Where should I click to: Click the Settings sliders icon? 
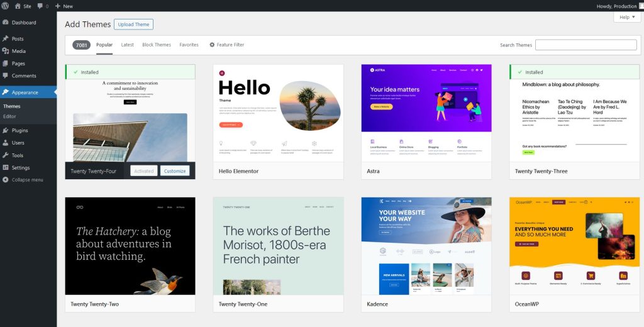pyautogui.click(x=5, y=168)
